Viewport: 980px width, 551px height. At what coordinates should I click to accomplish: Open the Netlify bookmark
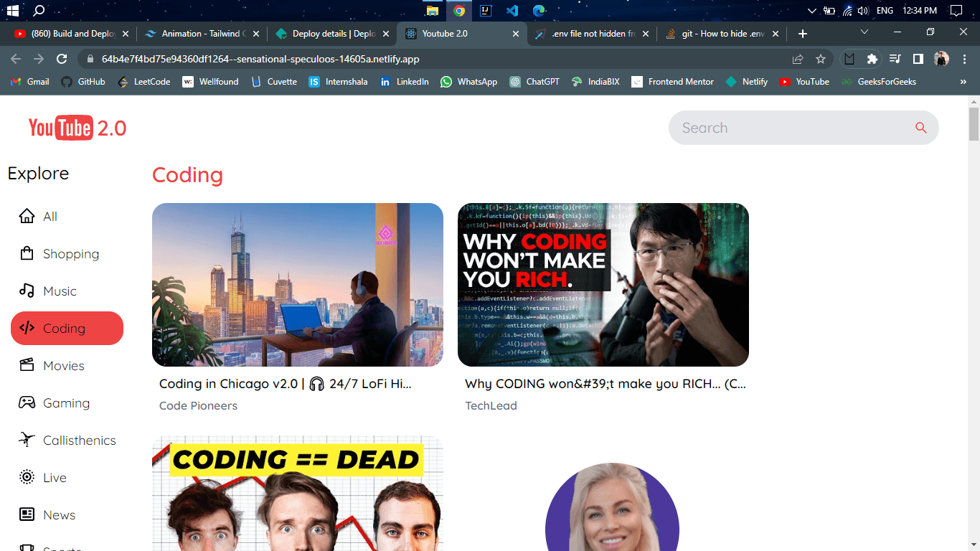point(746,82)
